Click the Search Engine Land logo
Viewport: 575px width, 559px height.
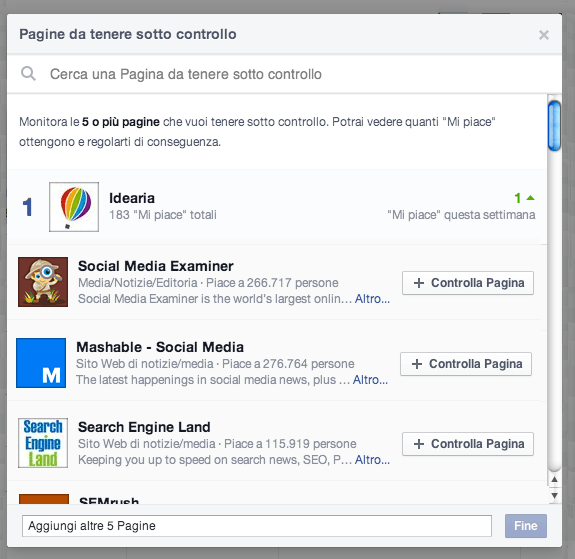43,443
